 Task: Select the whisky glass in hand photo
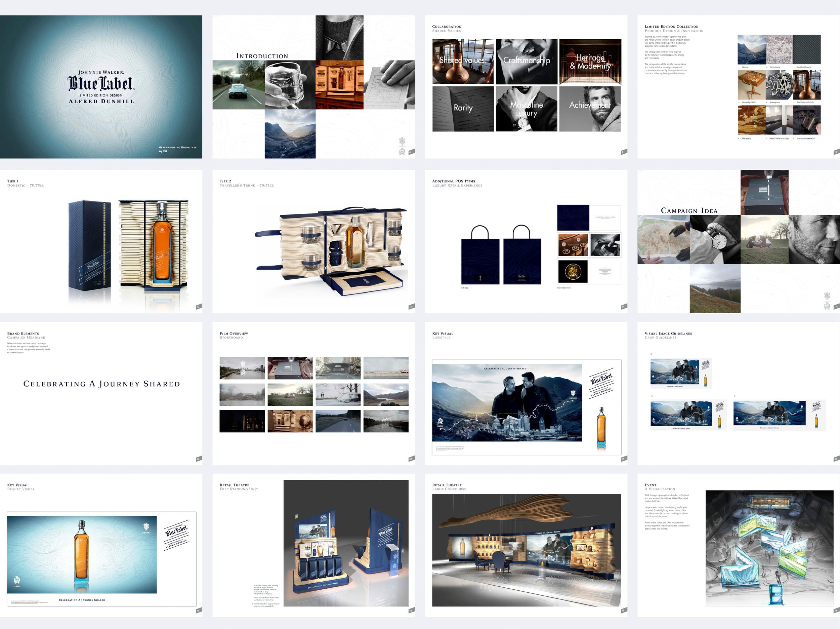click(290, 85)
